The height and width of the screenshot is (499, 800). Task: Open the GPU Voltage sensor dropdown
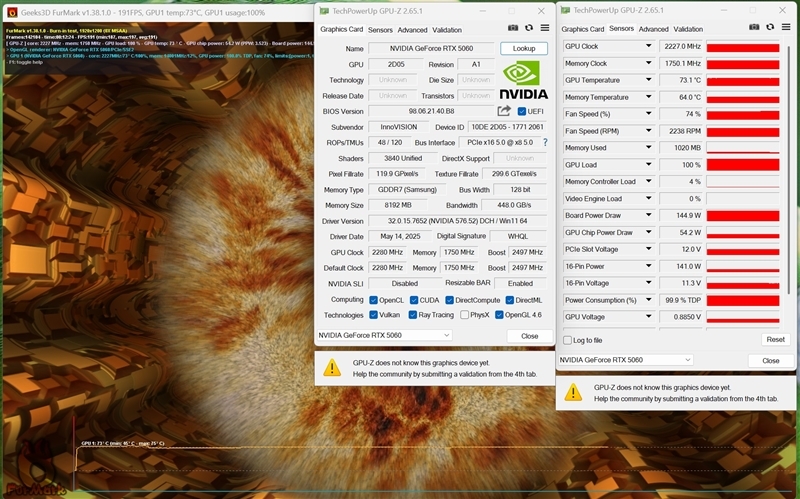click(x=648, y=317)
